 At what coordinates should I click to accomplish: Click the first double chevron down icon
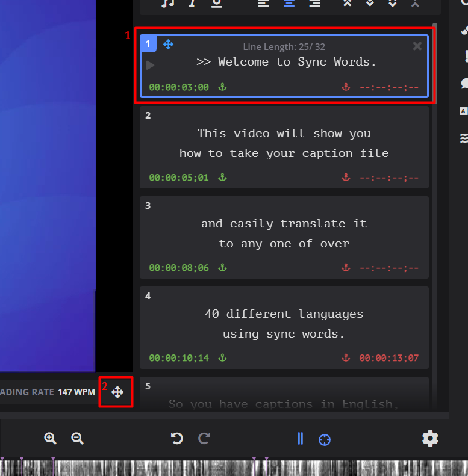(370, 3)
